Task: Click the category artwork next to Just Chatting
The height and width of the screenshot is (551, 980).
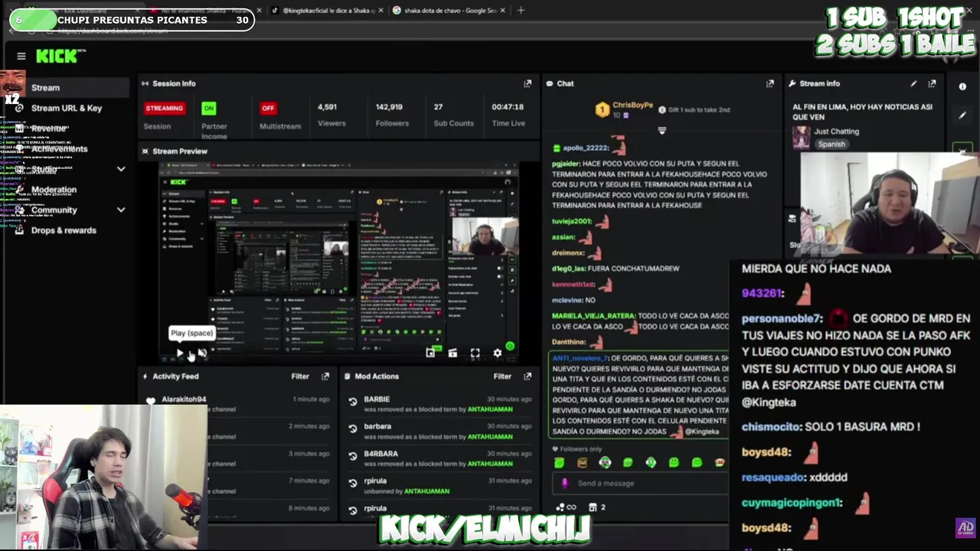Action: [x=801, y=138]
